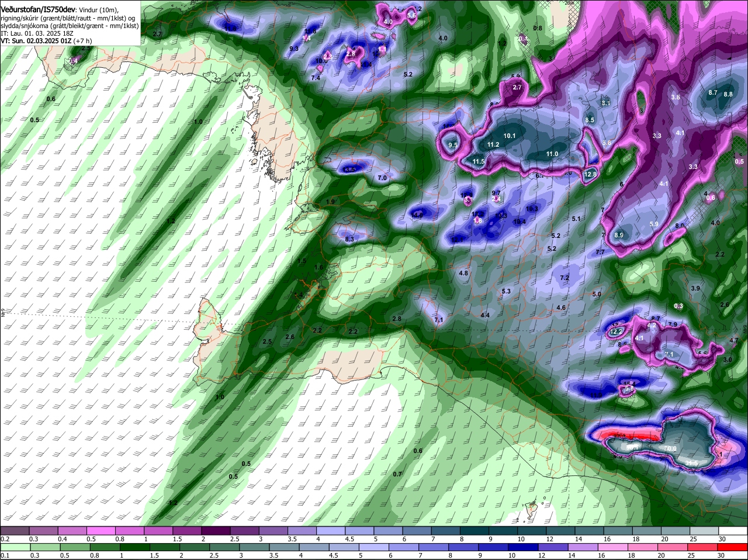748x560 pixels.
Task: Click the 7.2 map value
Action: click(565, 278)
